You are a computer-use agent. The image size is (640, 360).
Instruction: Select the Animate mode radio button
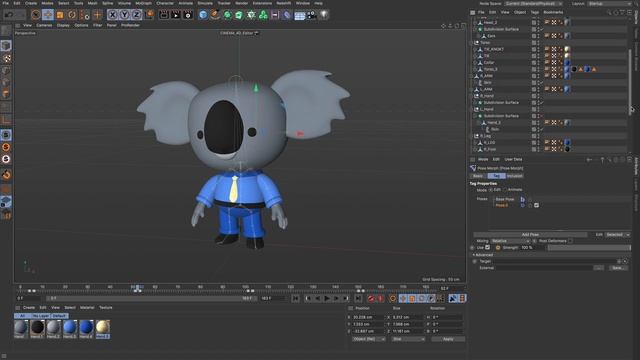505,190
